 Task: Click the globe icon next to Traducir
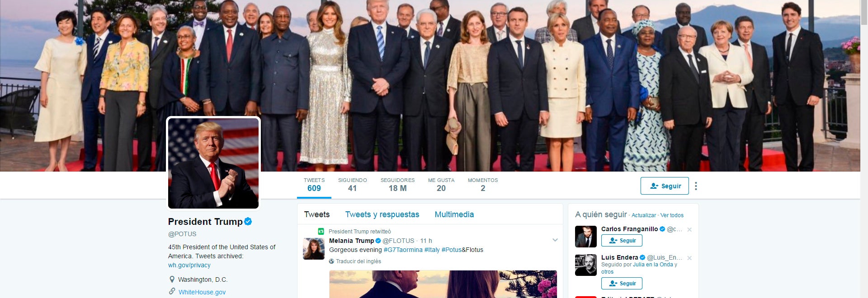tap(331, 261)
